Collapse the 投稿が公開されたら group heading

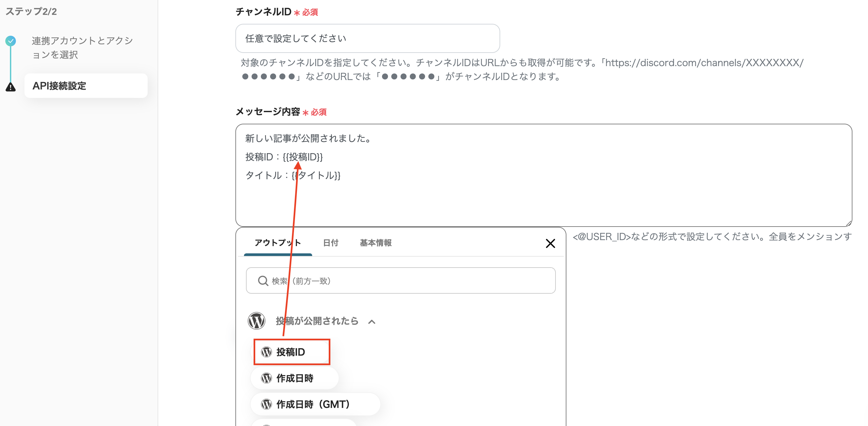(x=317, y=321)
